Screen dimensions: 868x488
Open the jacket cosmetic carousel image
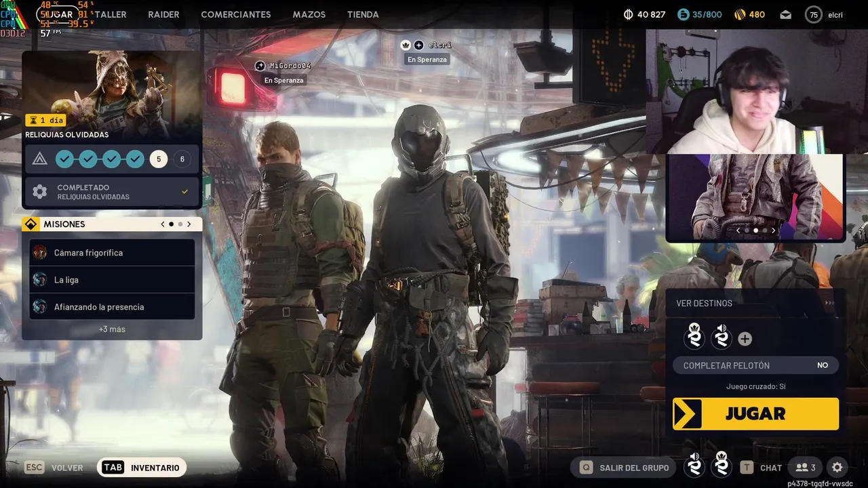click(755, 197)
